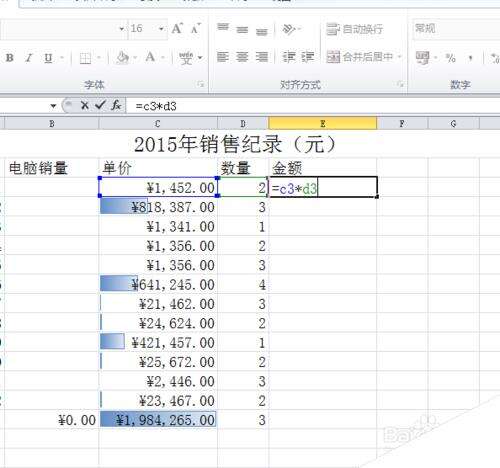Screen dimensions: 500x468
Task: Select column G header
Action: pos(453,124)
